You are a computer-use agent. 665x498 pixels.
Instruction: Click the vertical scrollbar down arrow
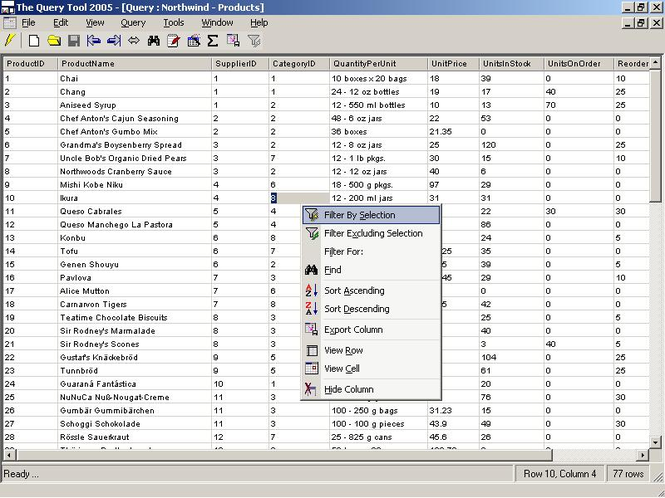(656, 441)
